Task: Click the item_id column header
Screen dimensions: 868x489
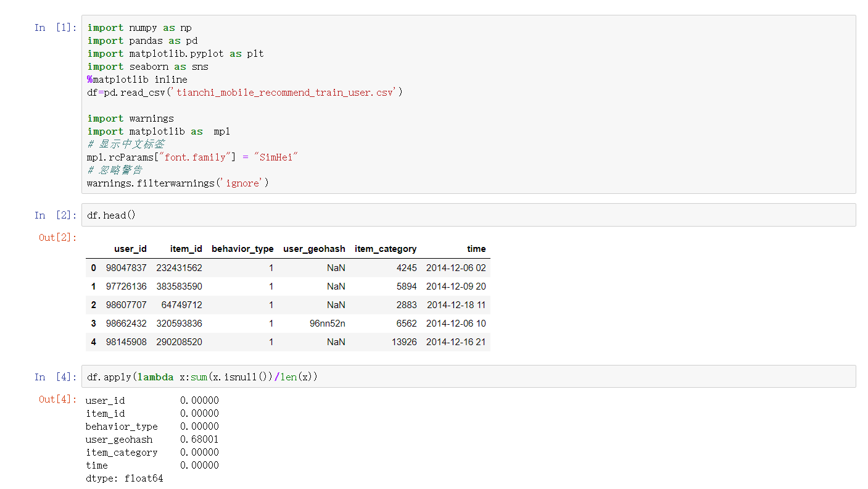Action: pyautogui.click(x=186, y=249)
